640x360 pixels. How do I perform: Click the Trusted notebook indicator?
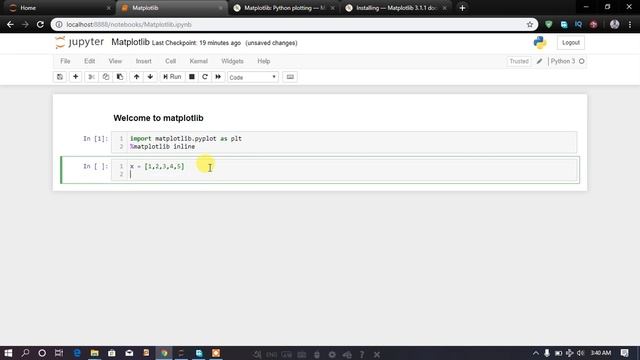coord(519,61)
